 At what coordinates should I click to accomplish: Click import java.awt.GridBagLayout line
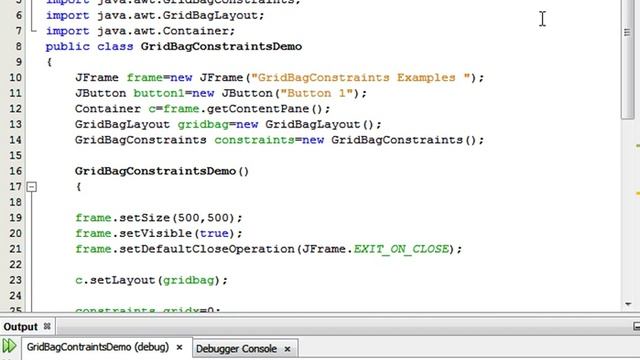pyautogui.click(x=155, y=16)
